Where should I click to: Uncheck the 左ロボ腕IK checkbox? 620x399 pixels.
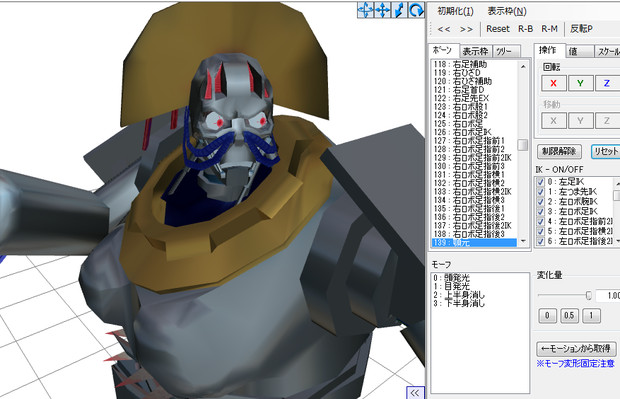click(x=540, y=202)
